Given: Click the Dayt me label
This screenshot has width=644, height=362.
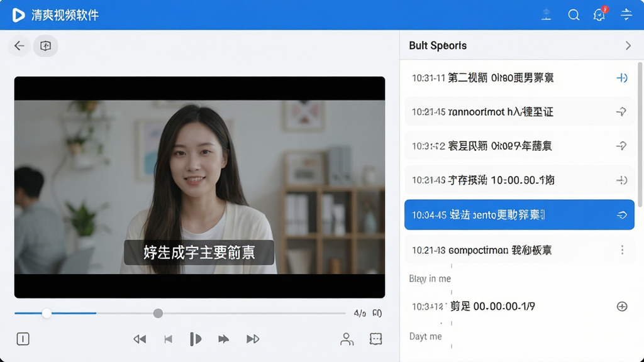Looking at the screenshot, I should click(x=426, y=336).
